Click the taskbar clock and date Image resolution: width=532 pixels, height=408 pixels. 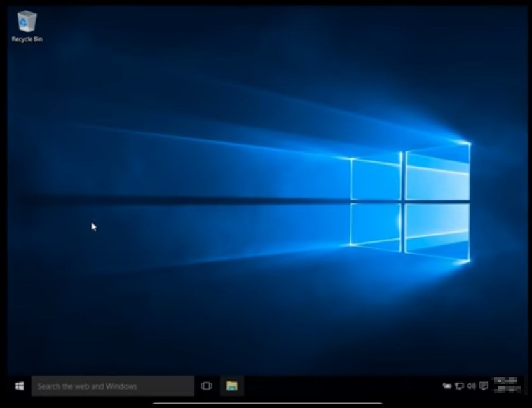click(507, 386)
